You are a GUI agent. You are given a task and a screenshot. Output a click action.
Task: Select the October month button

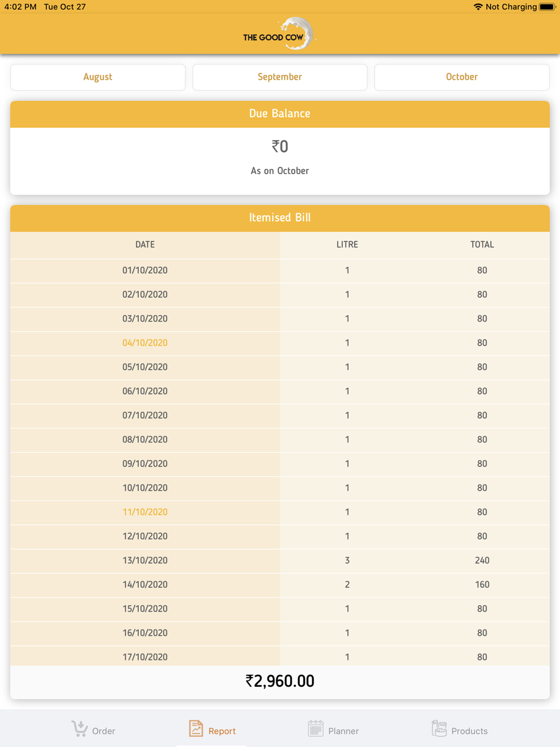pyautogui.click(x=462, y=77)
